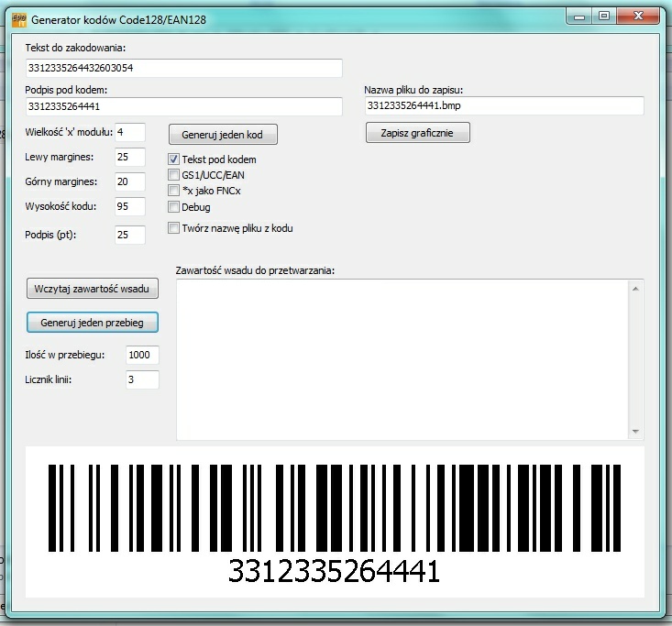The width and height of the screenshot is (672, 626).
Task: Click the Ilość w przebiegu field
Action: click(142, 355)
